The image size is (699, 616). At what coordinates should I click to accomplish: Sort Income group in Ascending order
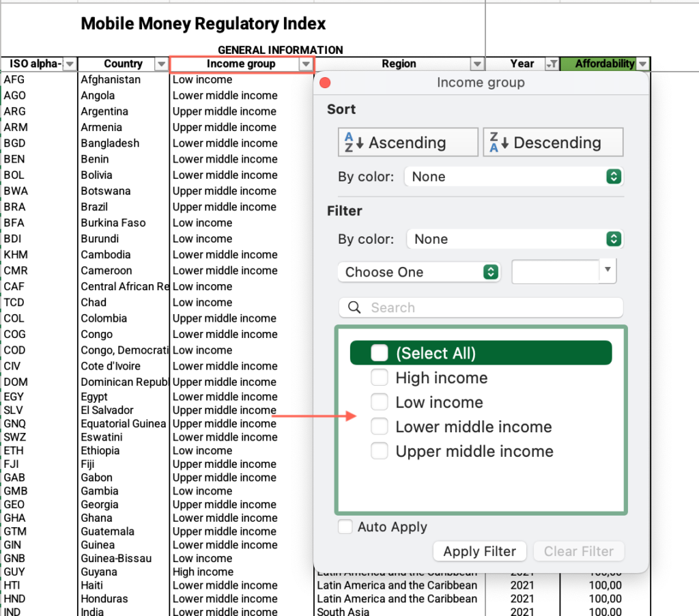pos(408,142)
